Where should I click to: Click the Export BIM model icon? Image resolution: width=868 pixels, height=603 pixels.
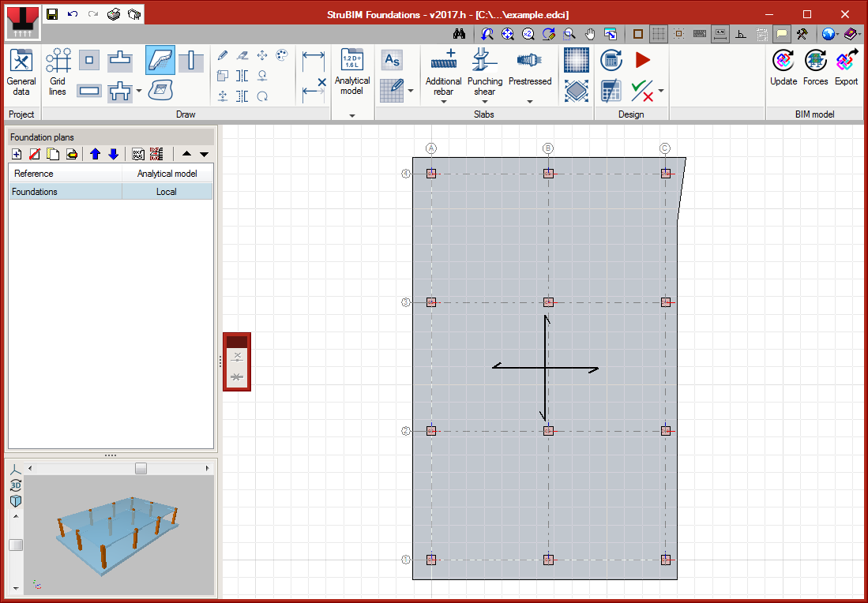(x=846, y=67)
